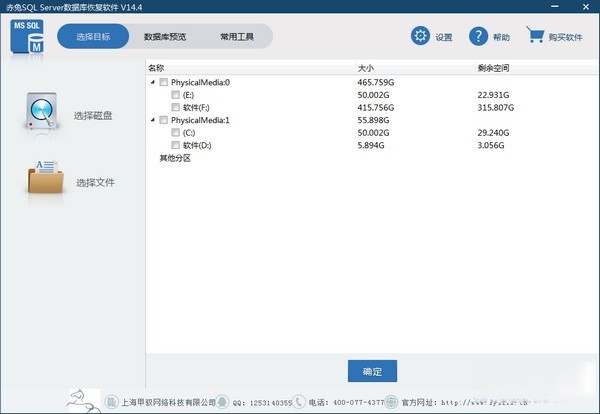Image resolution: width=600 pixels, height=414 pixels.
Task: Click the horse logo in footer
Action: point(84,401)
